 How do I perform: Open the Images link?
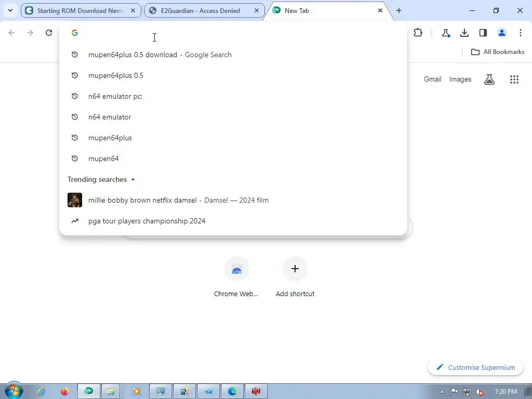coord(460,79)
